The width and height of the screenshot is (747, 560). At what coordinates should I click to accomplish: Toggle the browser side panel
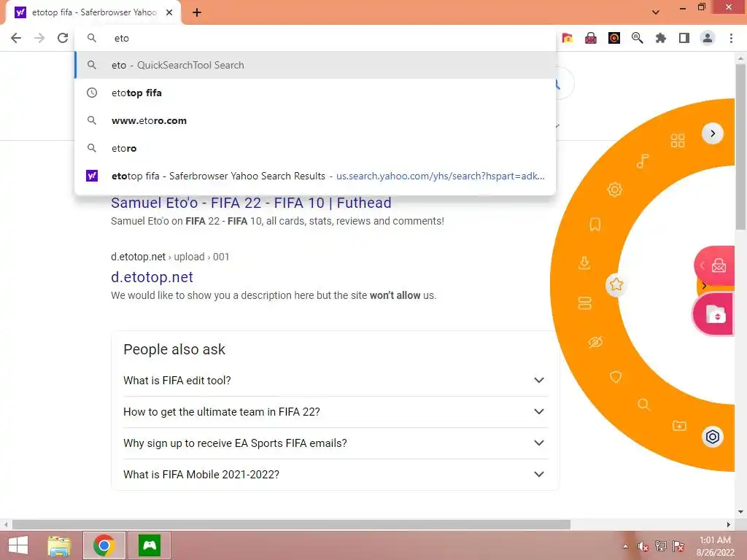pos(684,38)
